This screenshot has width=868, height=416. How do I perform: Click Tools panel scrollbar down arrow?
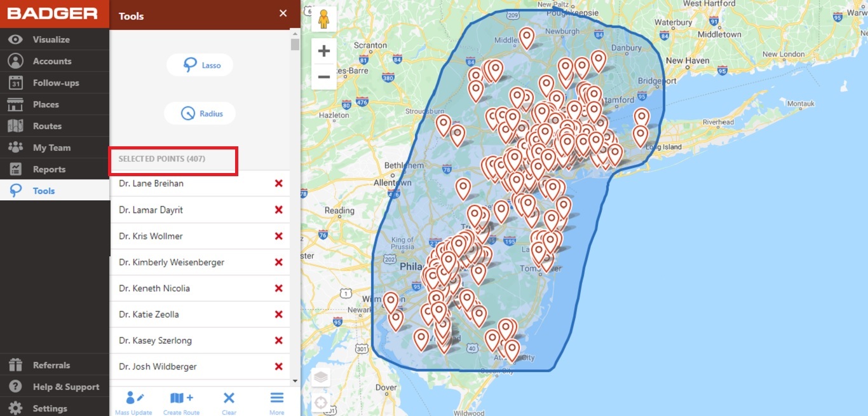295,381
